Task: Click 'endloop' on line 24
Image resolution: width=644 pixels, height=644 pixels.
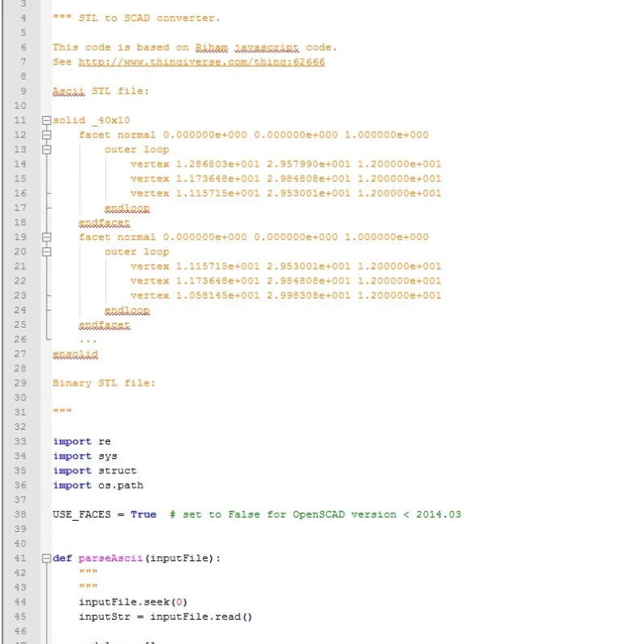Action: 127,310
